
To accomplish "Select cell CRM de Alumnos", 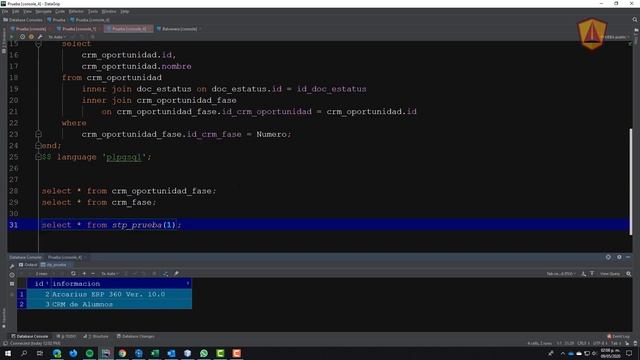I will (x=121, y=304).
